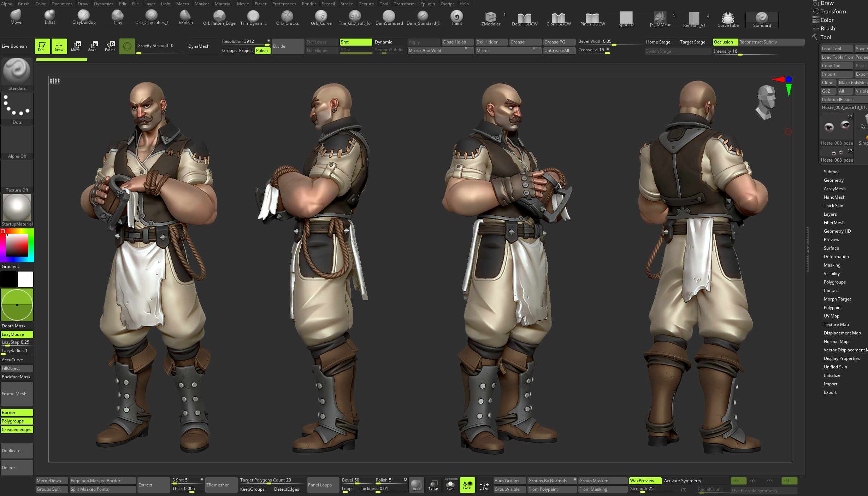Choose the ZModeler brush icon
Viewport: 868px width, 496px height.
tap(490, 17)
